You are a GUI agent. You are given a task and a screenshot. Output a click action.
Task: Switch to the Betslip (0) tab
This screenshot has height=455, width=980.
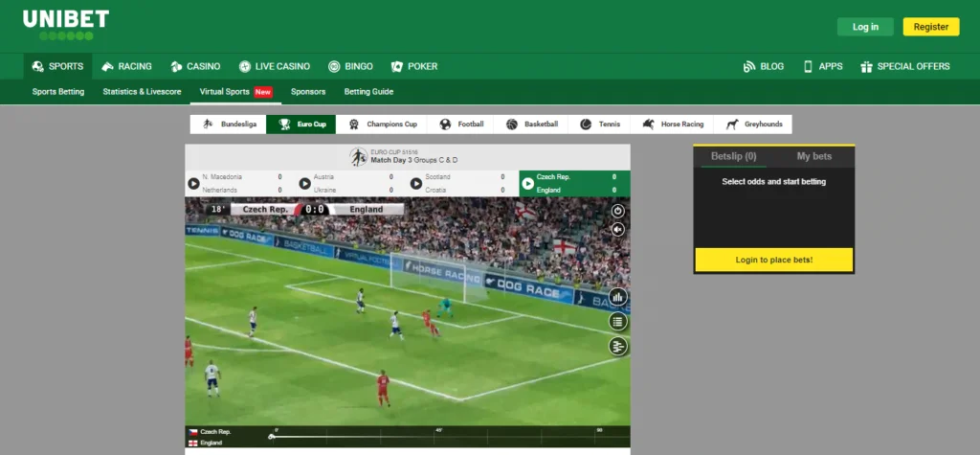click(x=734, y=156)
